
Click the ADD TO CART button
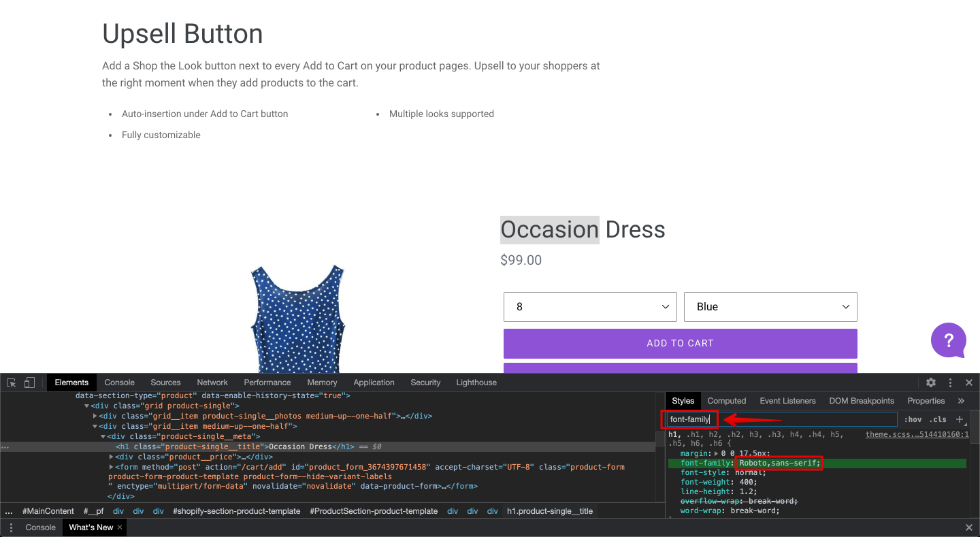pos(681,344)
